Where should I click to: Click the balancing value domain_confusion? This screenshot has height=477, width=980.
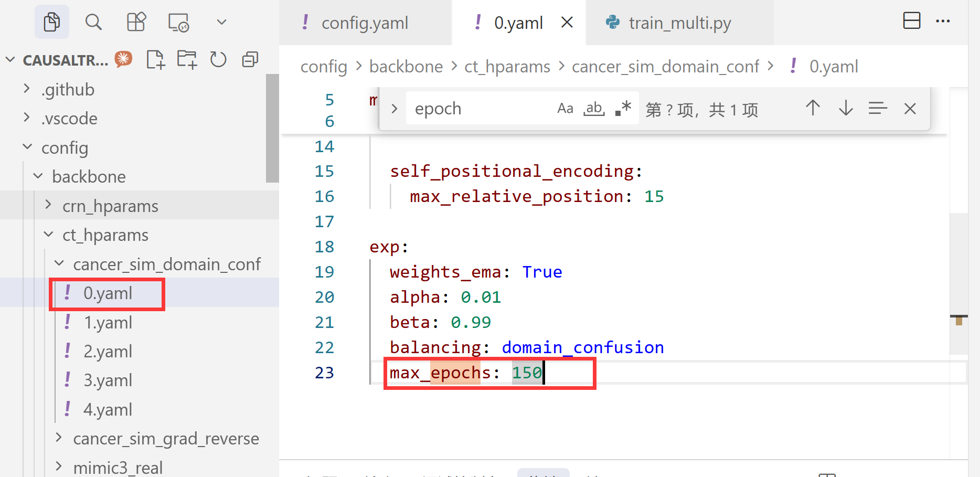click(x=583, y=347)
